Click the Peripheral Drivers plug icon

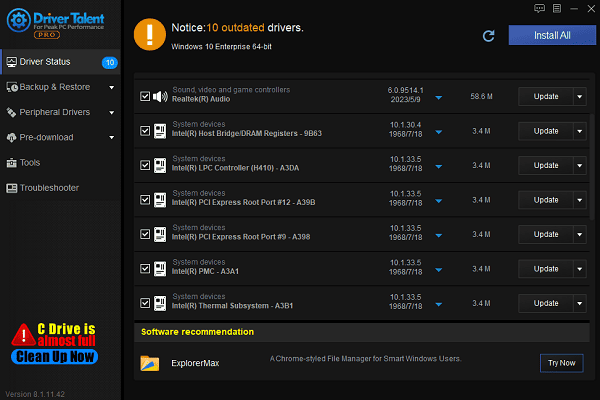point(11,113)
